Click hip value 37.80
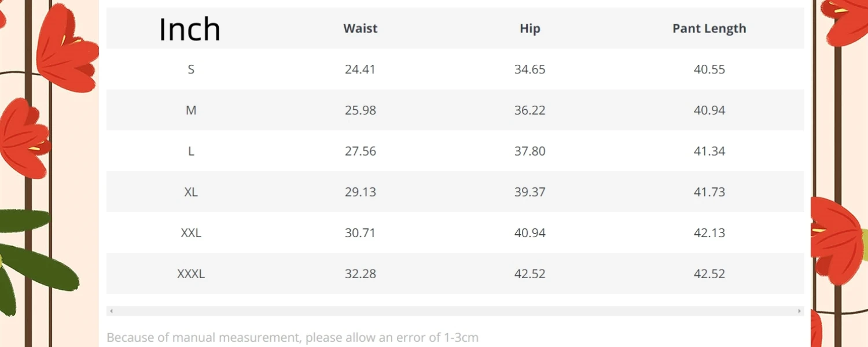868x347 pixels. 530,152
